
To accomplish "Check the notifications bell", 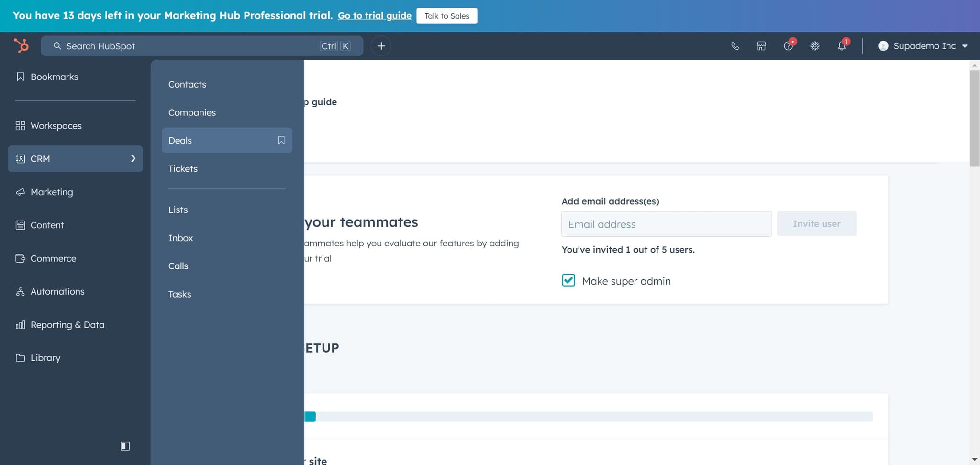I will tap(841, 45).
